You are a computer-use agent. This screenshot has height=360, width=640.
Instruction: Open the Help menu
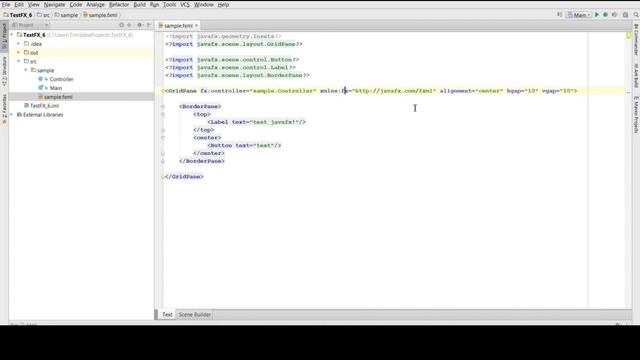(223, 4)
